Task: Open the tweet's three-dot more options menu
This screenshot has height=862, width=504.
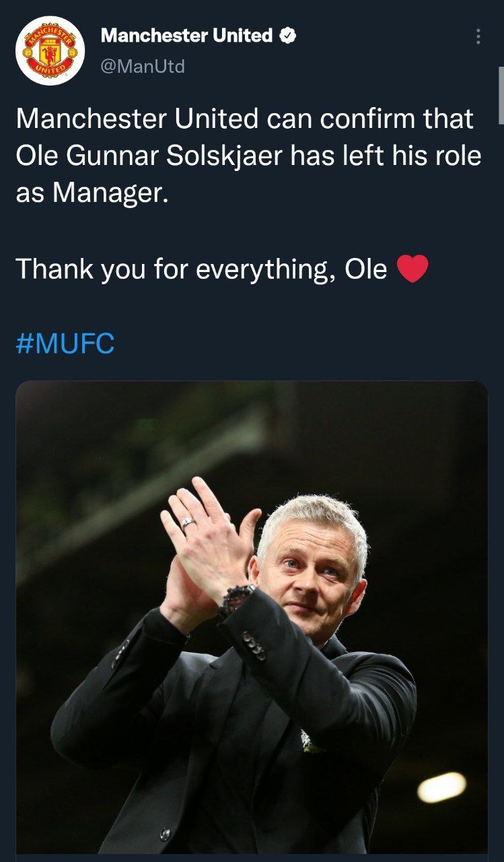Action: coord(478,36)
